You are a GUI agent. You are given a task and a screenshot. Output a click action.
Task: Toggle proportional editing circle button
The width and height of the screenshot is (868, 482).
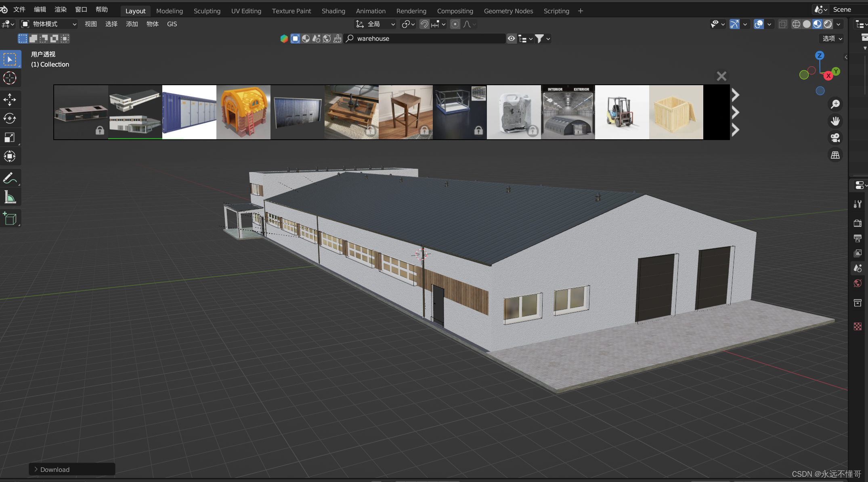pyautogui.click(x=455, y=24)
